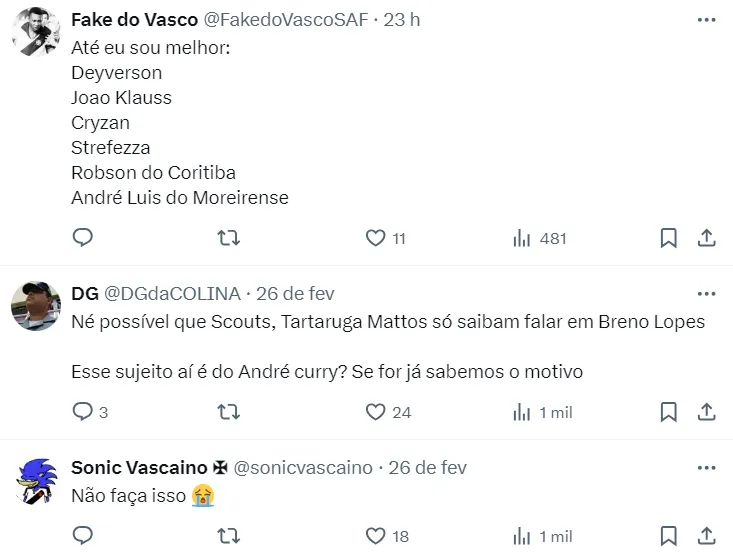Share DG's tweet

point(705,412)
